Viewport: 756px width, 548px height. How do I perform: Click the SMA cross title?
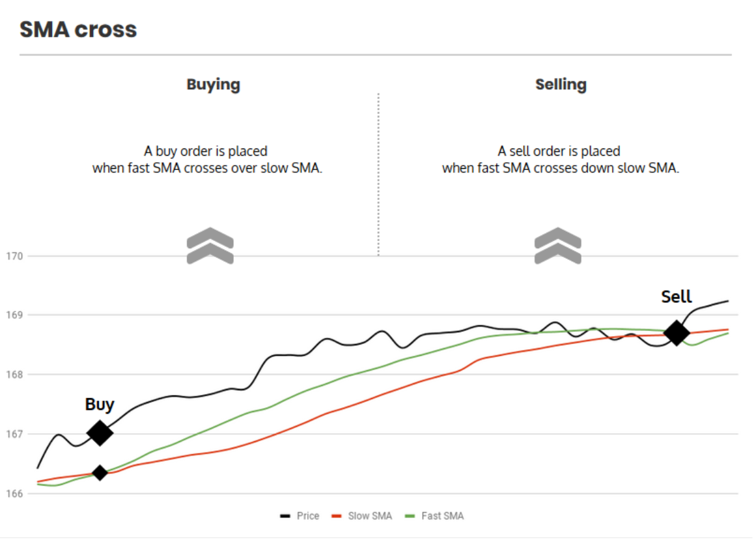click(78, 30)
